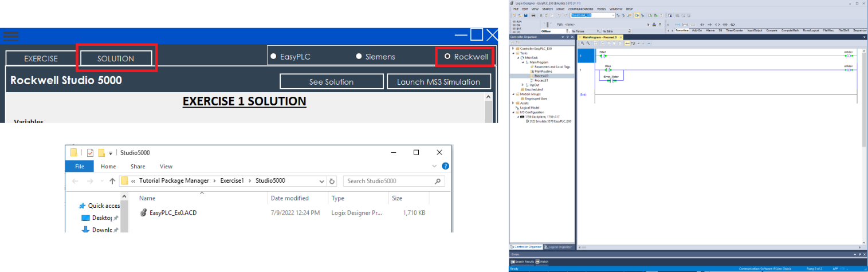Go back in File Explorer
Screen dimensions: 868x272
75,181
